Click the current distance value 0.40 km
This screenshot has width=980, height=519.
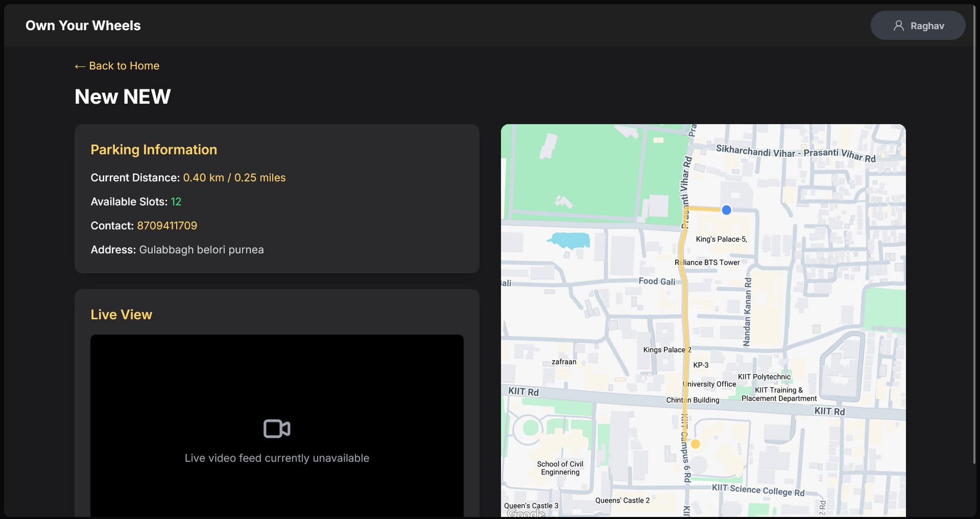[204, 177]
